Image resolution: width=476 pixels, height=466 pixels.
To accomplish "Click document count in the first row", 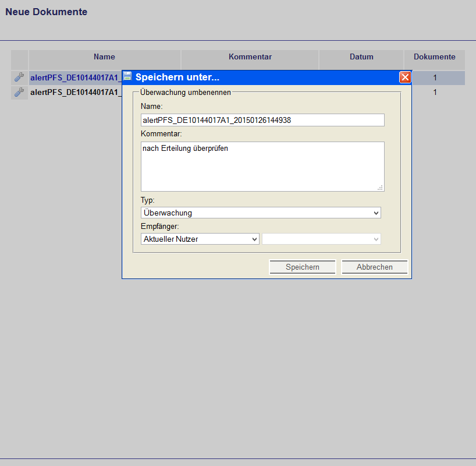I will pyautogui.click(x=435, y=77).
